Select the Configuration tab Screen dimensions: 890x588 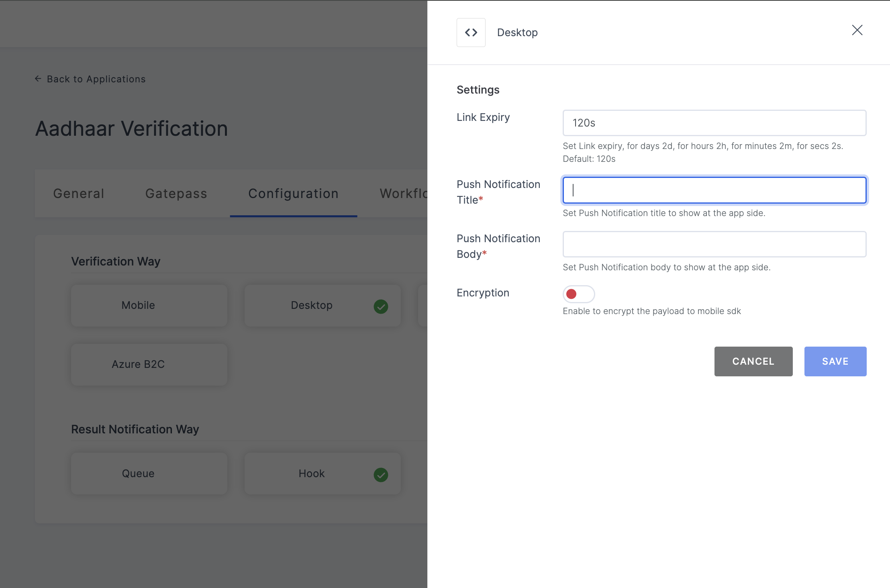tap(294, 194)
